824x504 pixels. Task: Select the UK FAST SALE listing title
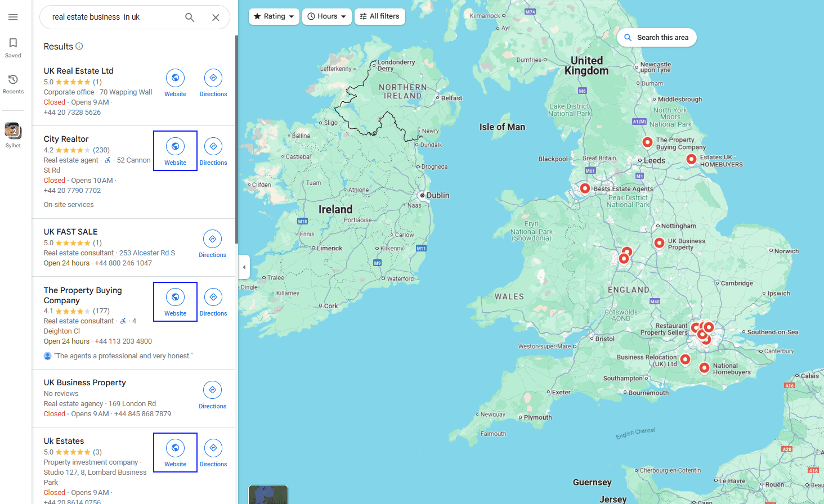point(70,232)
